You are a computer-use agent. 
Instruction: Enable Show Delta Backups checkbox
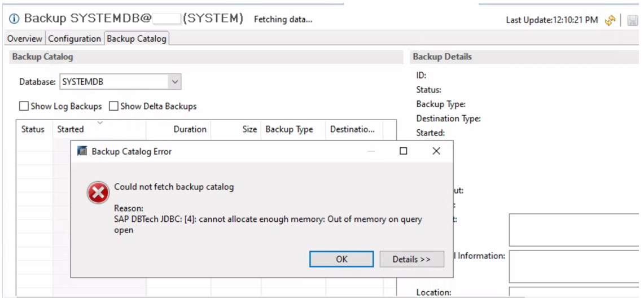click(x=113, y=106)
